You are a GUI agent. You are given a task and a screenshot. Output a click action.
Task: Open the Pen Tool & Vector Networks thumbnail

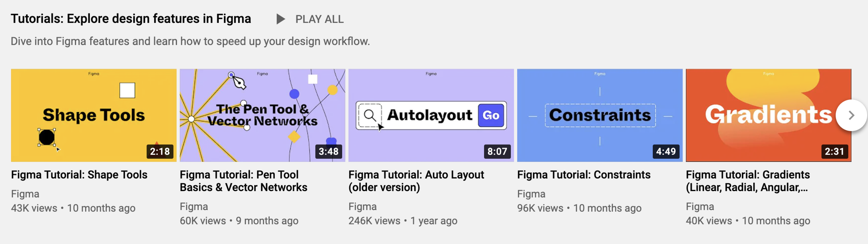(262, 115)
